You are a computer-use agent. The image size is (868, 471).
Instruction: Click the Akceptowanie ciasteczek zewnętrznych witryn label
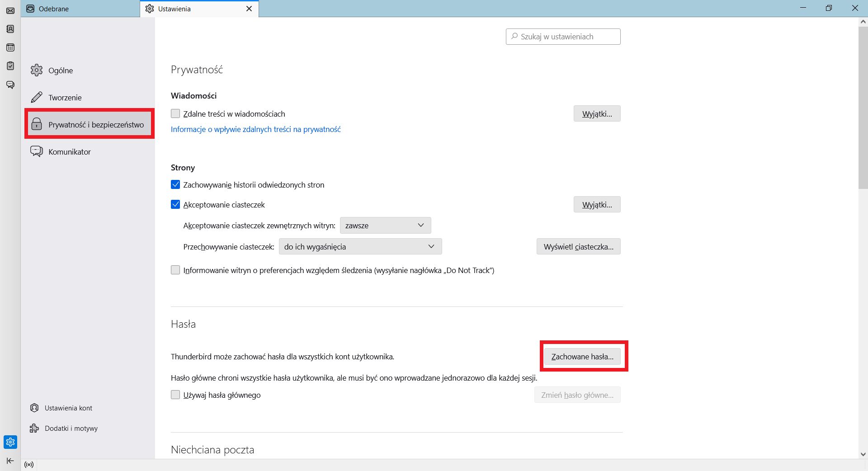click(x=259, y=226)
